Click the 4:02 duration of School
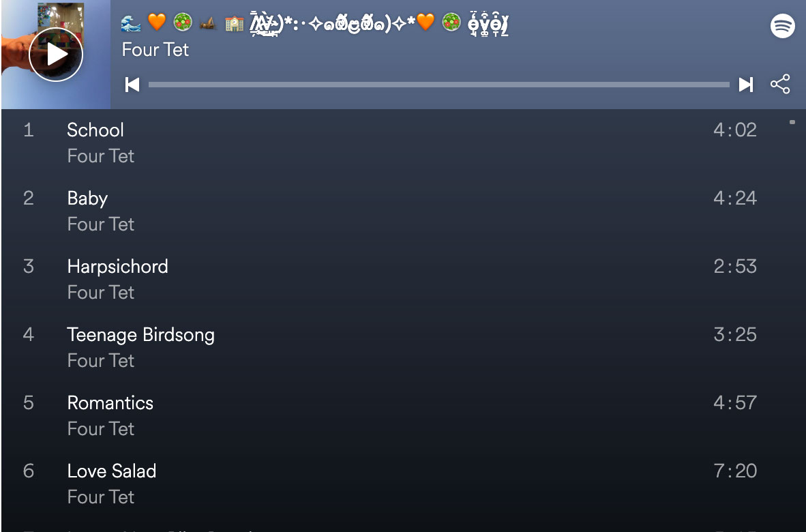Screen dimensions: 806x532 735,130
